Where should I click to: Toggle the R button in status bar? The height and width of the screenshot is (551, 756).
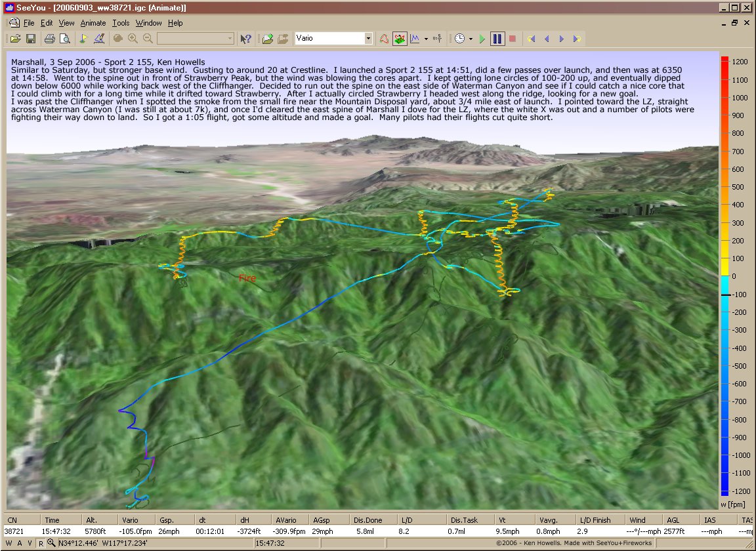(40, 543)
